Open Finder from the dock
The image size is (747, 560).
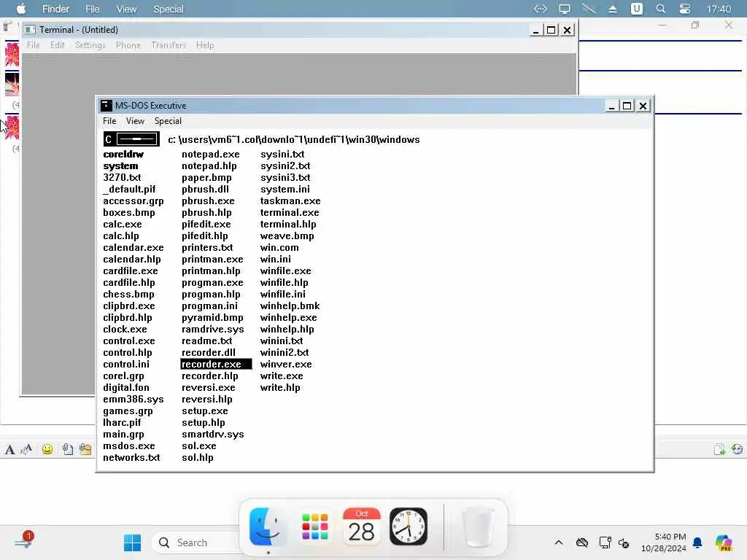268,526
